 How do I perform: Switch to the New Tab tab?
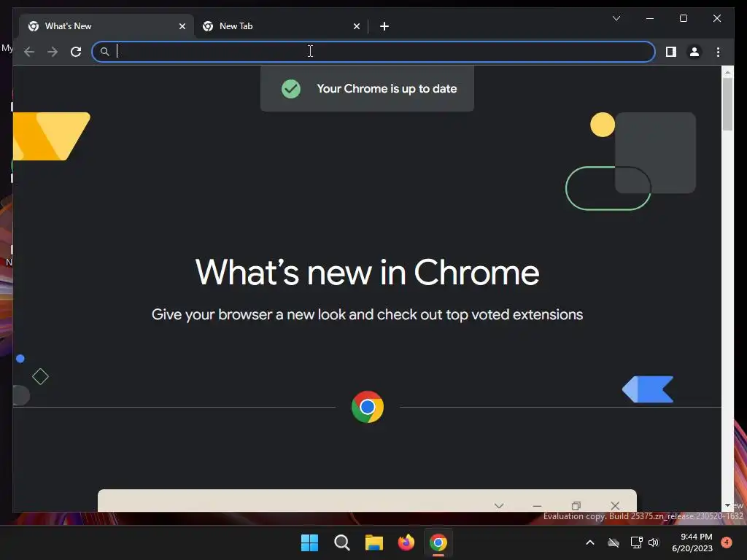coord(281,26)
